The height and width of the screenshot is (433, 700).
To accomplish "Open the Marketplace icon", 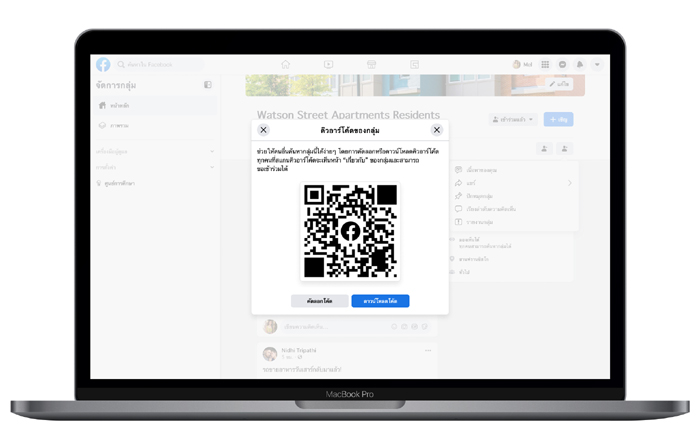I will [371, 65].
